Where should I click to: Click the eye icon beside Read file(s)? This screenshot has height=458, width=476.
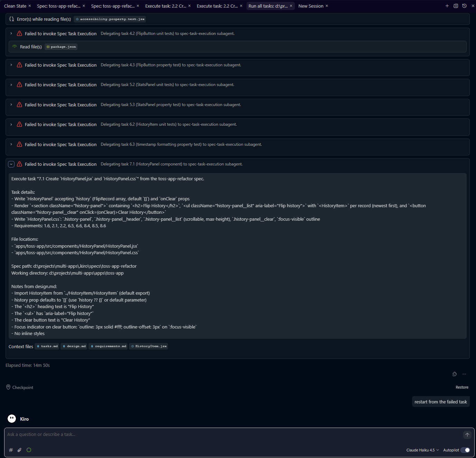[15, 47]
